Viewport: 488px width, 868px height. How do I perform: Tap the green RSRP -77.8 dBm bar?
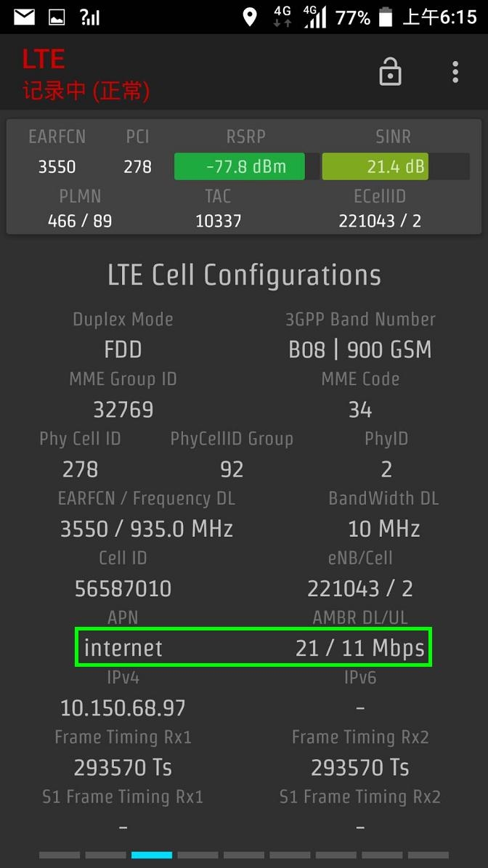(240, 166)
